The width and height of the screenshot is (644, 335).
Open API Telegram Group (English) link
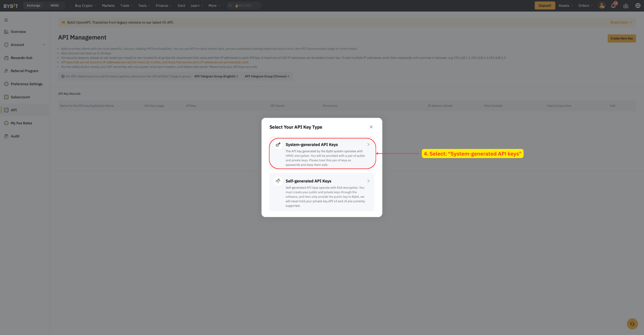(x=216, y=76)
